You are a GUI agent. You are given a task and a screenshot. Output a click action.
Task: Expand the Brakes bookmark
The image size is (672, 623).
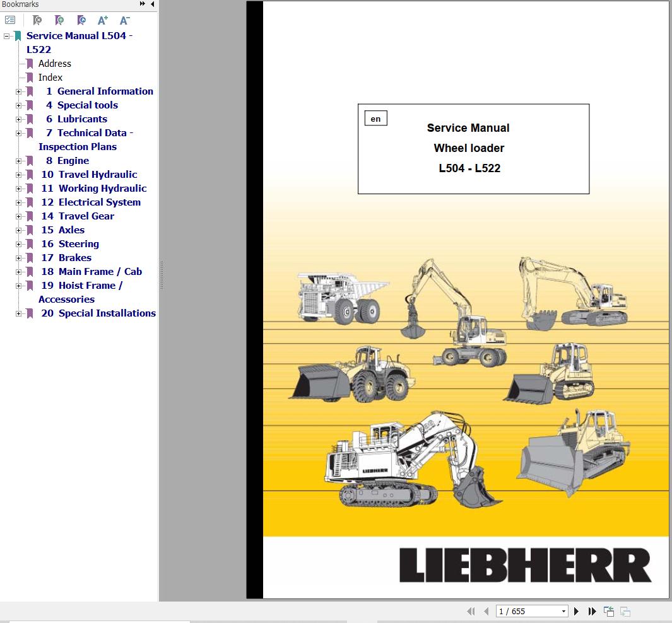[18, 258]
